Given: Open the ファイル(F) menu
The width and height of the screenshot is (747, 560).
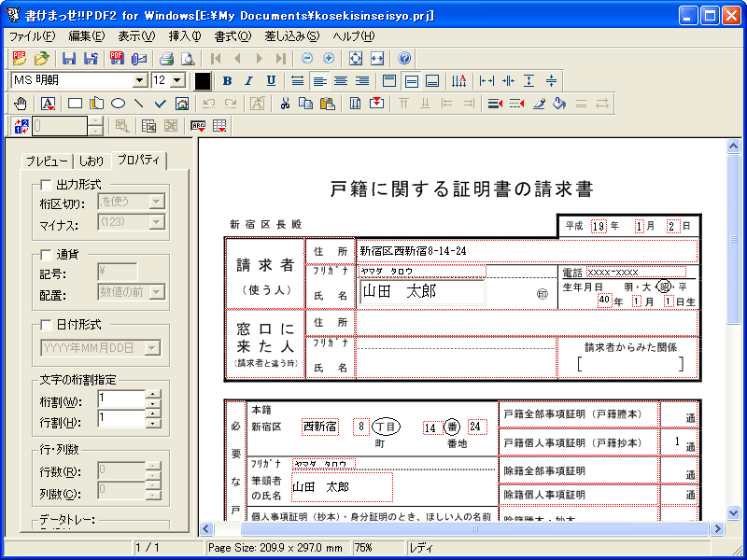Looking at the screenshot, I should 33,36.
